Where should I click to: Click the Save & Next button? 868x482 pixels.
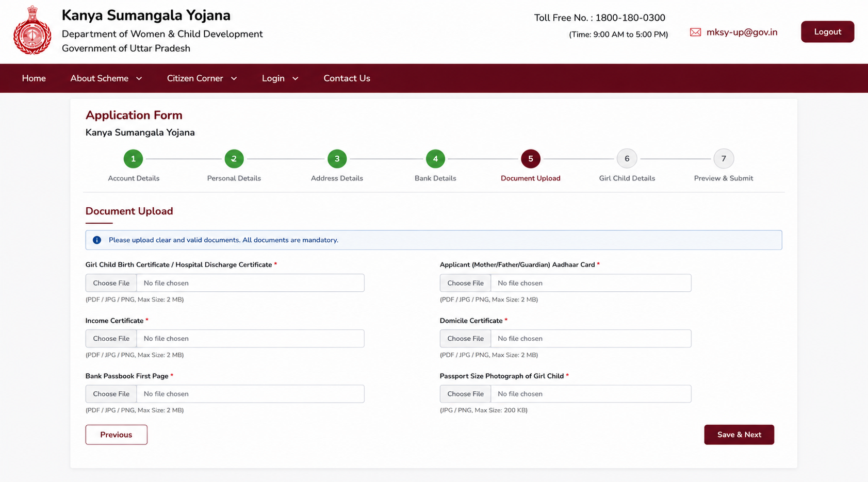pos(739,435)
